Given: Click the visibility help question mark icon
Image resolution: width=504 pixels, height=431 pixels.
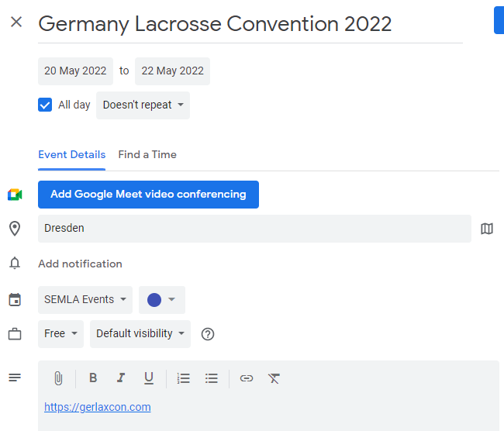Looking at the screenshot, I should click(x=208, y=334).
